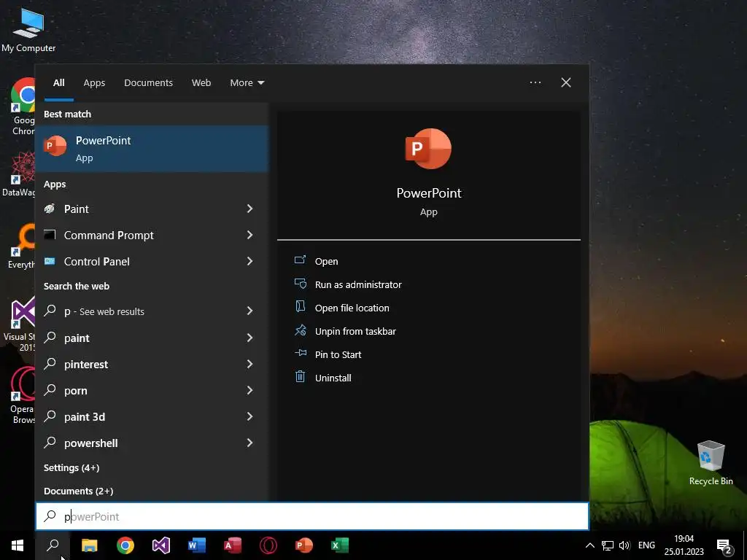The image size is (747, 560).
Task: Open the network icon in system tray
Action: click(x=608, y=545)
